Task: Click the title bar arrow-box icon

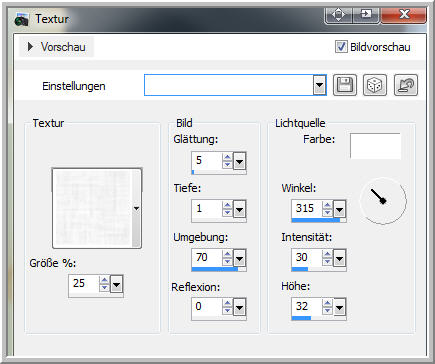Action: (366, 15)
